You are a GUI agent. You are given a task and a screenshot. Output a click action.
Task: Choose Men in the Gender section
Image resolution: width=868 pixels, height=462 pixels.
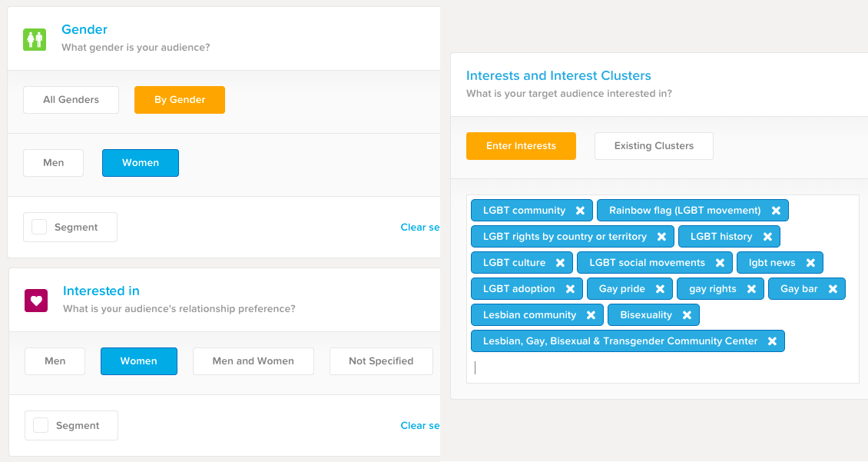click(x=53, y=163)
